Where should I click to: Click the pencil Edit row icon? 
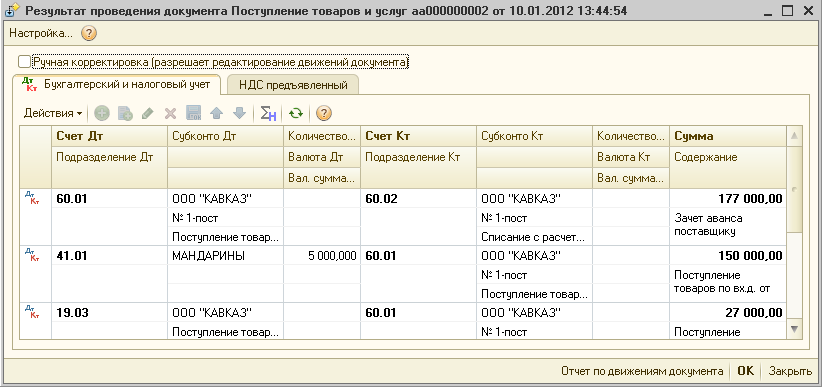pos(148,113)
